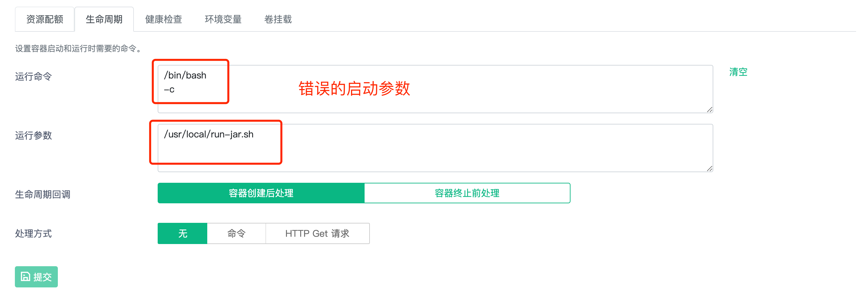Click the -c line in 运行命令
The image size is (868, 298).
click(x=169, y=90)
